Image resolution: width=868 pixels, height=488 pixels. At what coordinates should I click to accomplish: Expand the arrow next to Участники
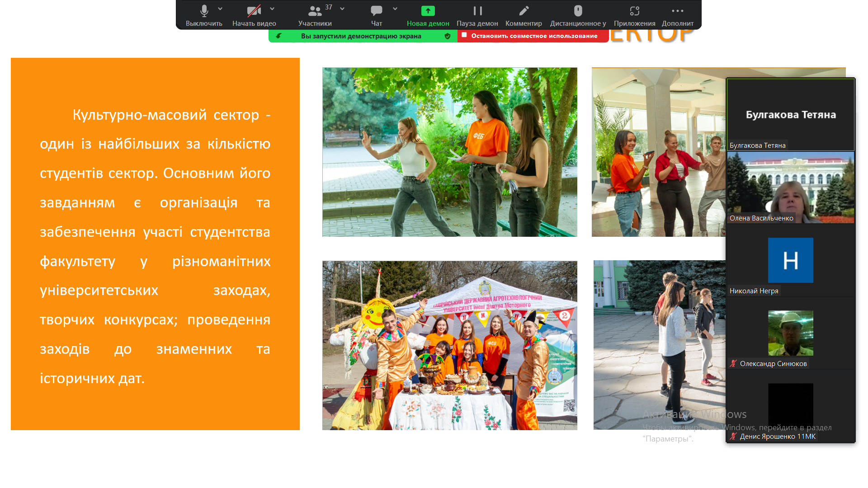[x=342, y=9]
